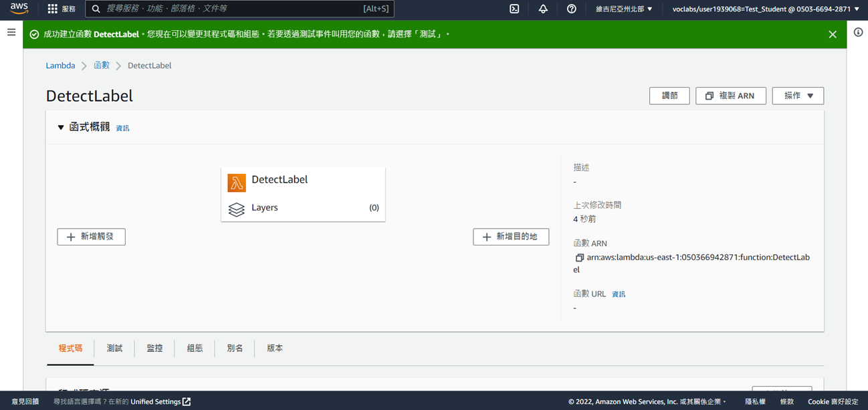Open 資訊 link next to 函數 URL
868x410 pixels.
coord(619,294)
